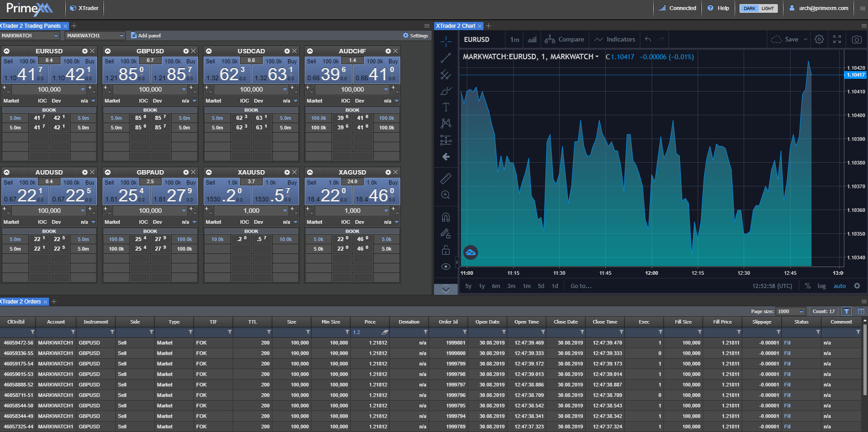Toggle percent scale on chart

coord(808,286)
